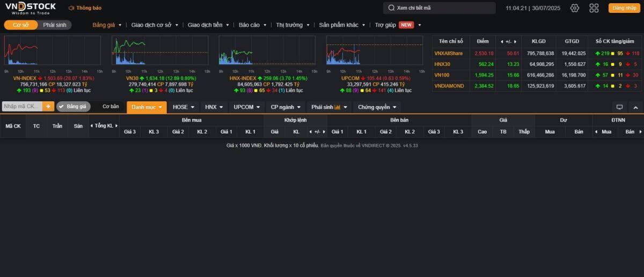
Task: Sort by the Trần column header
Action: pyautogui.click(x=57, y=126)
